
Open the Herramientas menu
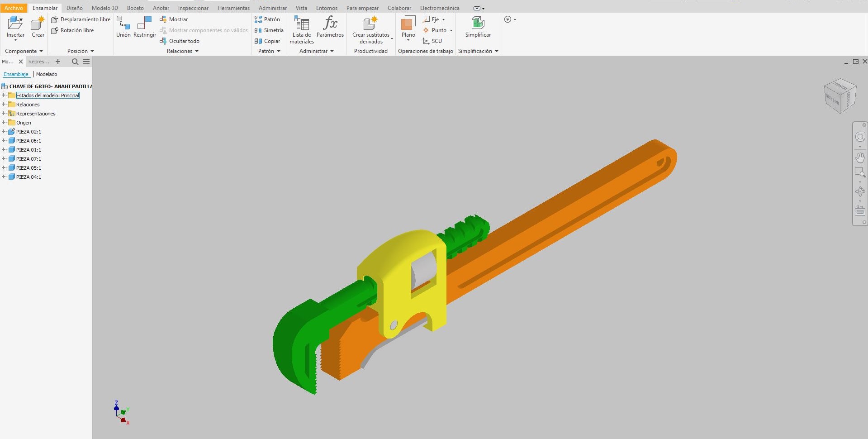coord(232,8)
